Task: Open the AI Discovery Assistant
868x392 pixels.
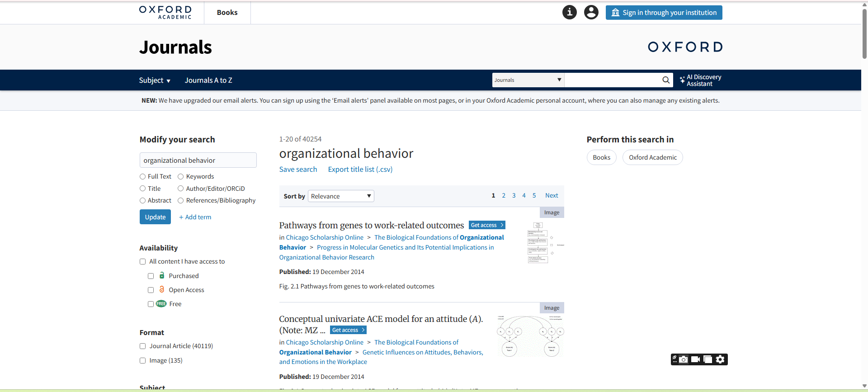Action: (x=700, y=80)
